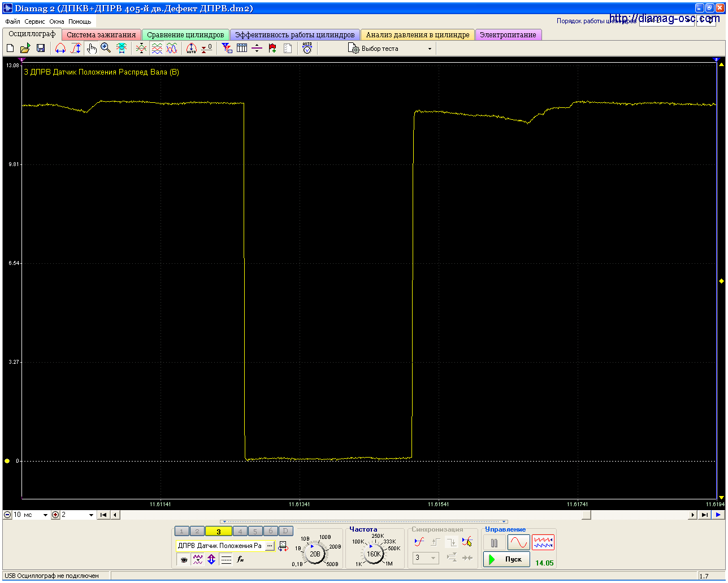This screenshot has width=728, height=583.
Task: Switch to Электропитание tab
Action: coord(508,35)
